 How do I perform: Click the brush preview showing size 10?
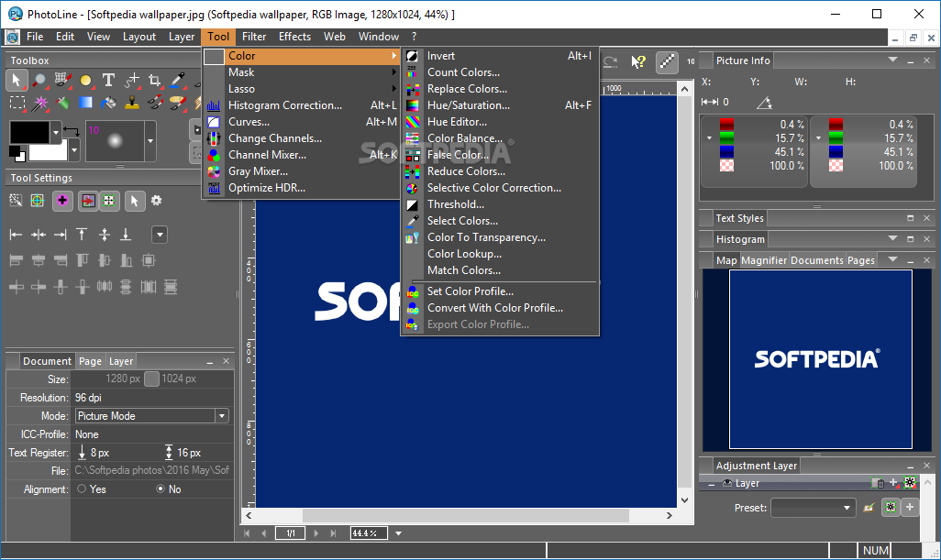115,141
